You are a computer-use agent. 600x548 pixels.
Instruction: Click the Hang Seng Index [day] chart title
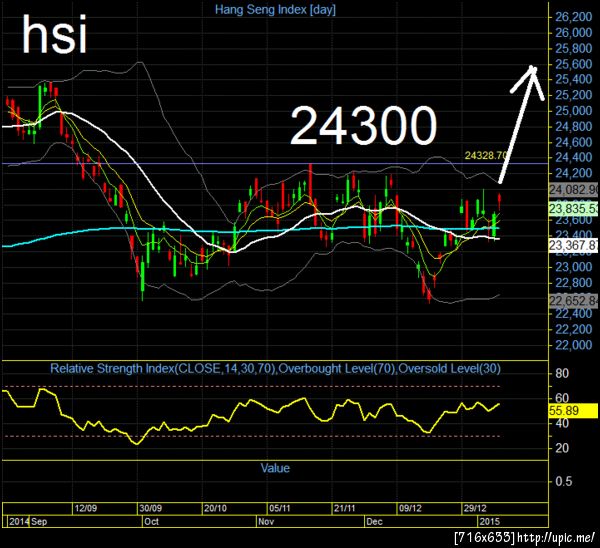[275, 10]
